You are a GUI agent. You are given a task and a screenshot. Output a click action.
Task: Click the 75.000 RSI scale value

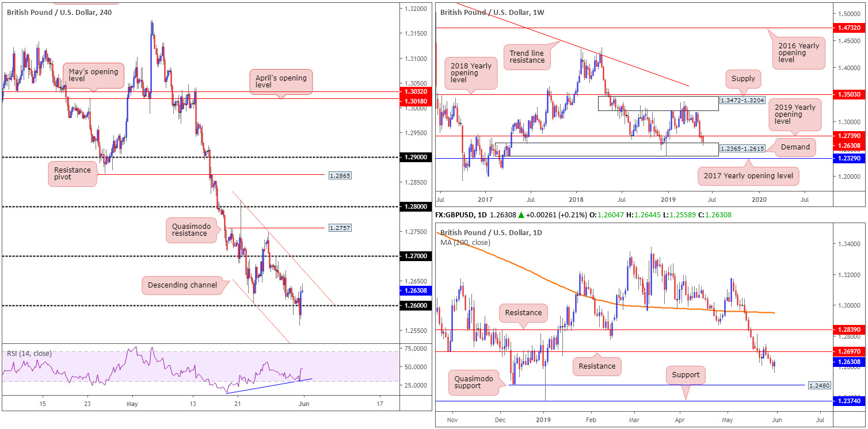(x=414, y=348)
